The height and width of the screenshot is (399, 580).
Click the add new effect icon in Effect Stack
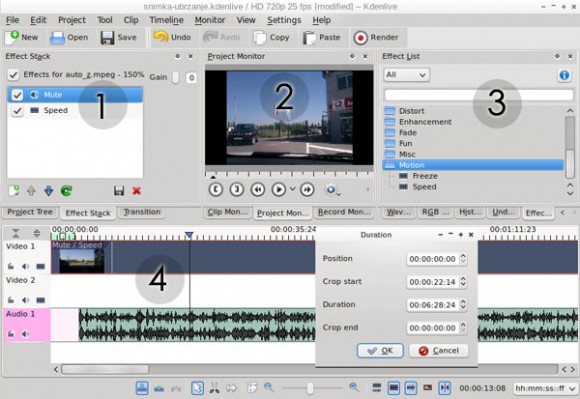(14, 191)
